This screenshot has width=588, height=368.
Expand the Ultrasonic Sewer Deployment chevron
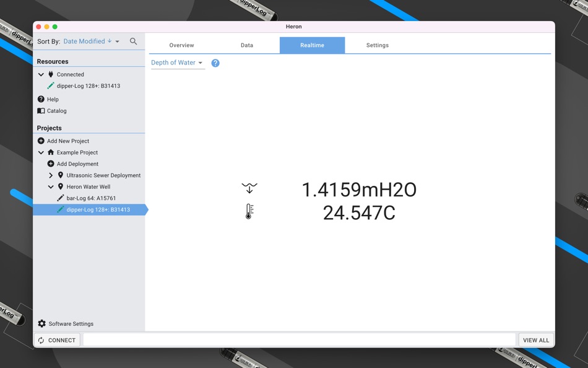pyautogui.click(x=51, y=175)
